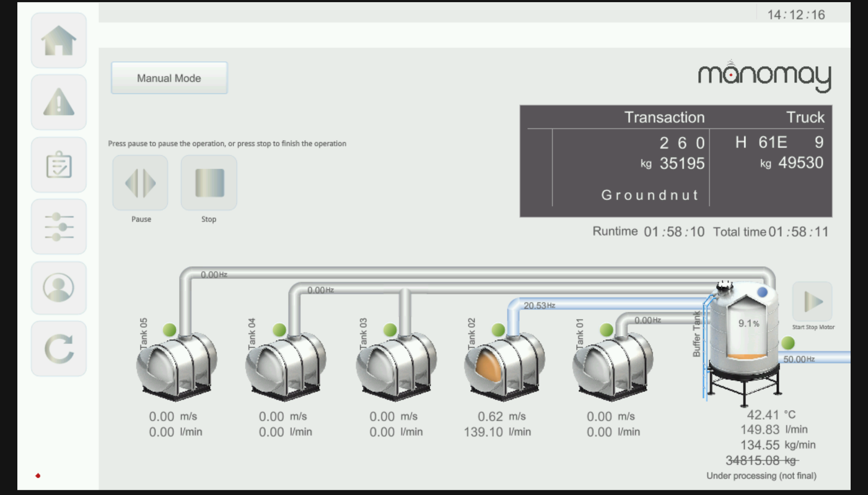Click the Start Stop Motor play button
Image resolution: width=868 pixels, height=495 pixels.
click(x=812, y=301)
